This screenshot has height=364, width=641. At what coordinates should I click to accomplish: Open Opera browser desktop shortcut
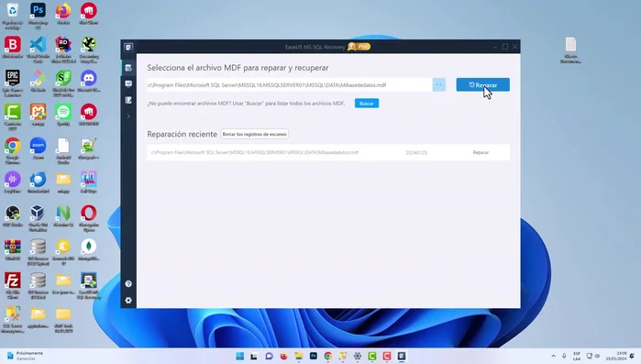tap(89, 218)
